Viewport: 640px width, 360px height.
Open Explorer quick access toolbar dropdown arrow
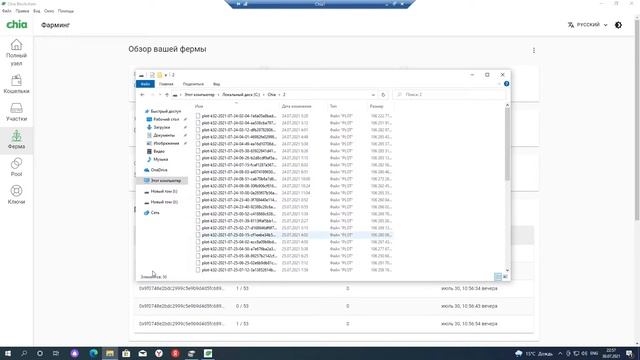(166, 75)
